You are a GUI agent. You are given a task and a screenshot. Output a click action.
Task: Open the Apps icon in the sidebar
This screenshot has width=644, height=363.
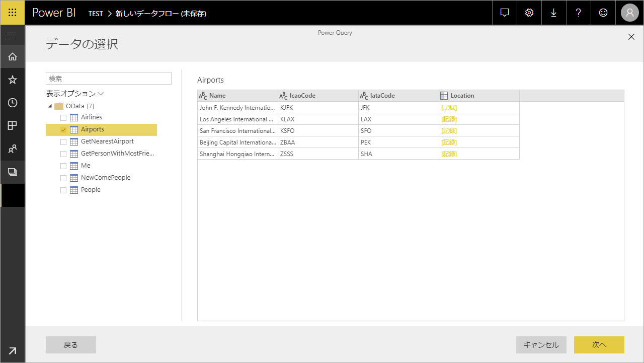tap(13, 125)
